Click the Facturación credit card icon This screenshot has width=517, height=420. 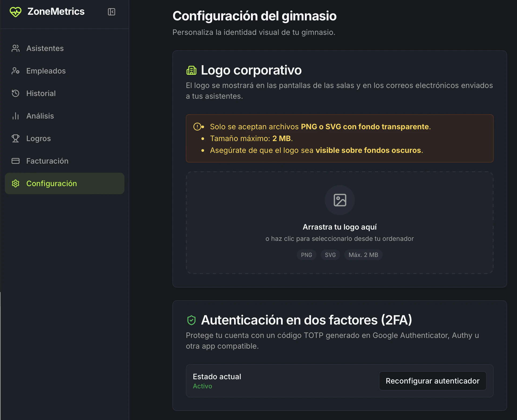point(16,161)
